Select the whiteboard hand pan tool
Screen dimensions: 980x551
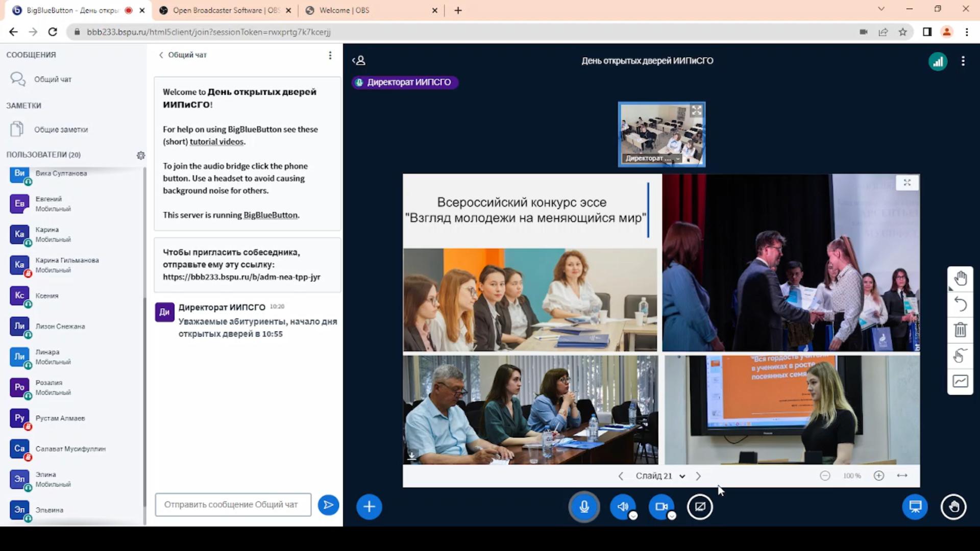click(x=960, y=279)
